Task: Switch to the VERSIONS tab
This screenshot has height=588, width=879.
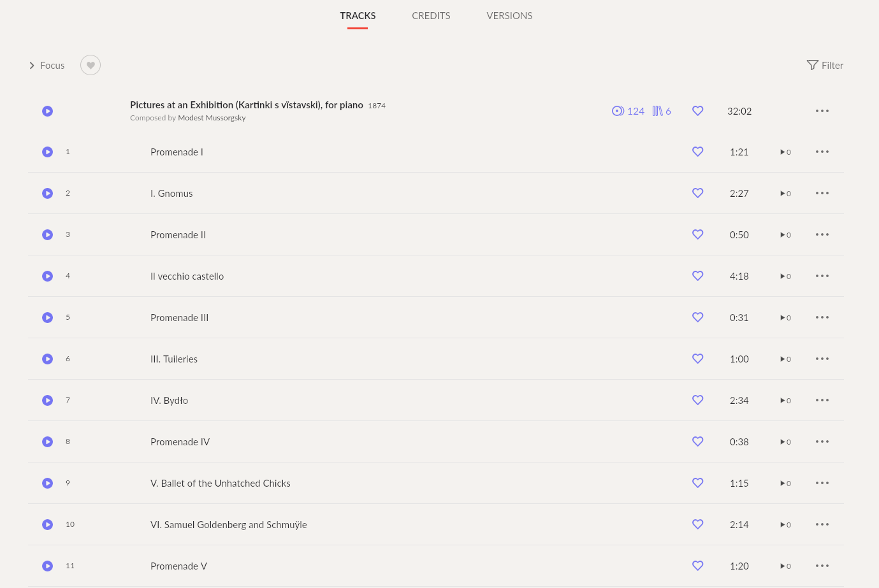Action: click(509, 15)
